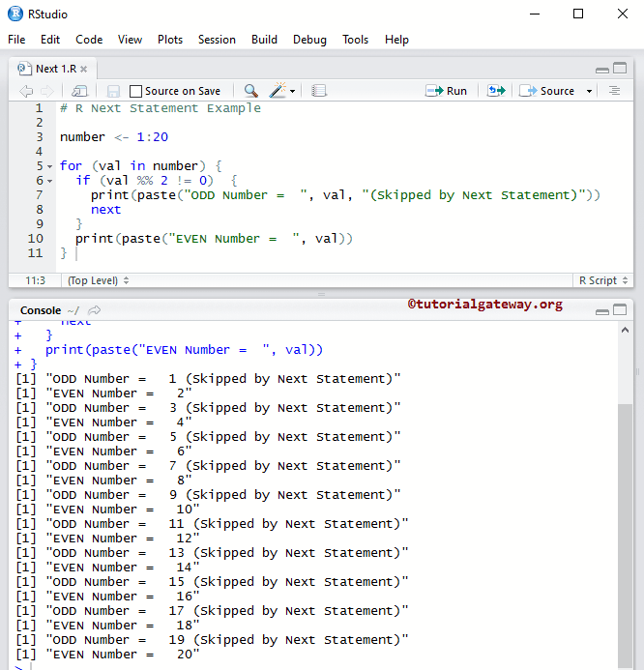
Task: Click the Find/Replace magnifier icon
Action: [250, 91]
